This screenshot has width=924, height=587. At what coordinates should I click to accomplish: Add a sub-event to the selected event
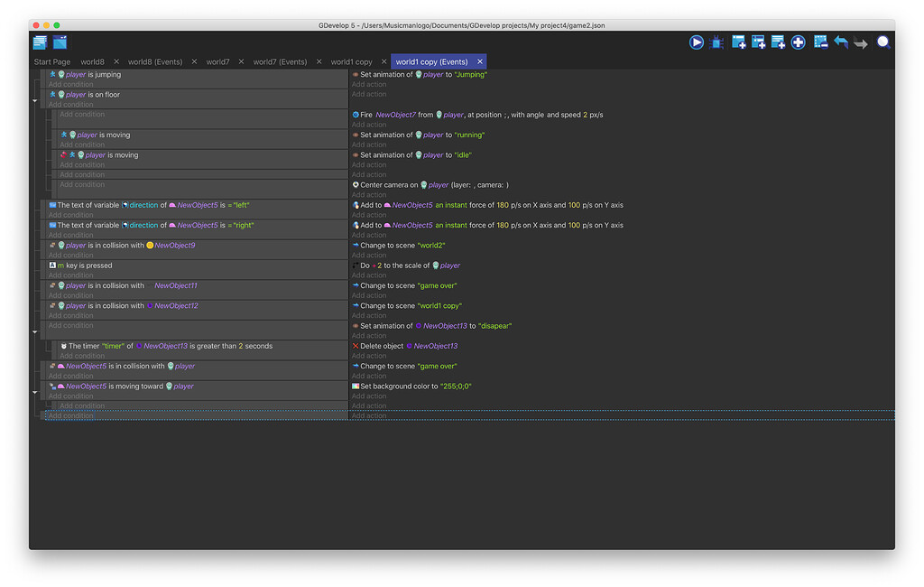[758, 41]
